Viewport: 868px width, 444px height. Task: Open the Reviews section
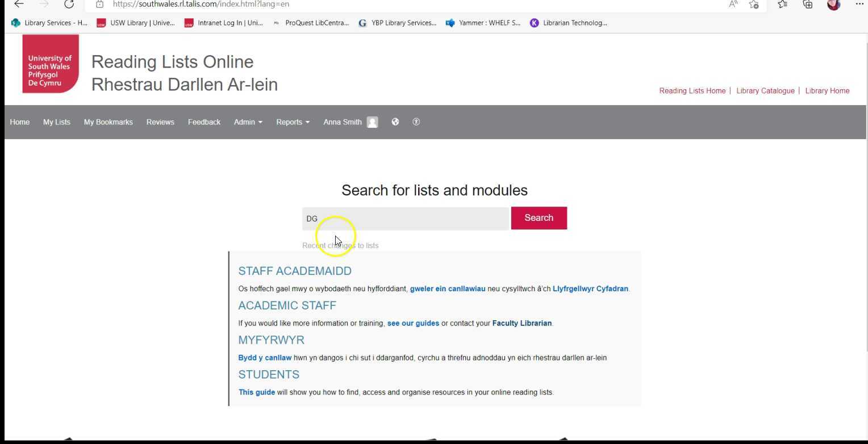coord(160,122)
